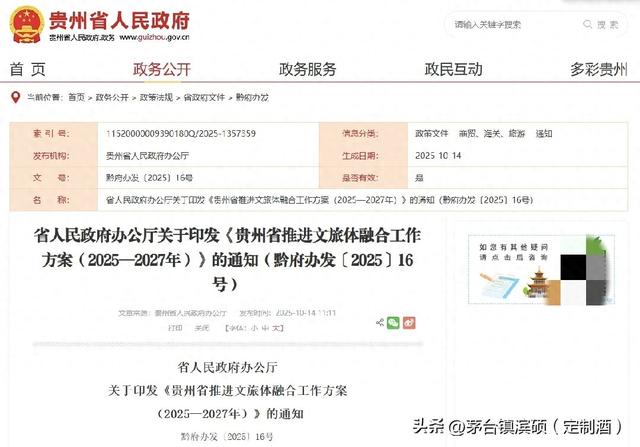The width and height of the screenshot is (640, 447).
Task: Click the 关闭 close link
Action: [202, 328]
